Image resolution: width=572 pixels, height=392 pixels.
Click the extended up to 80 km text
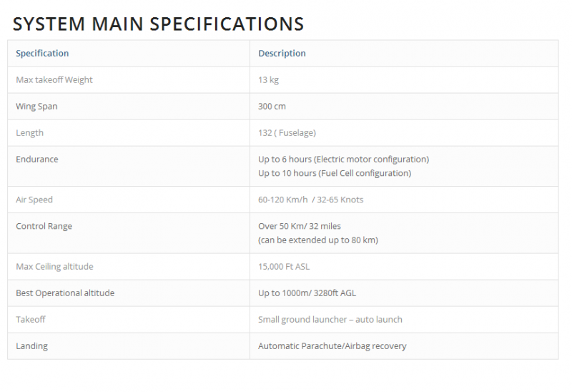click(x=318, y=240)
